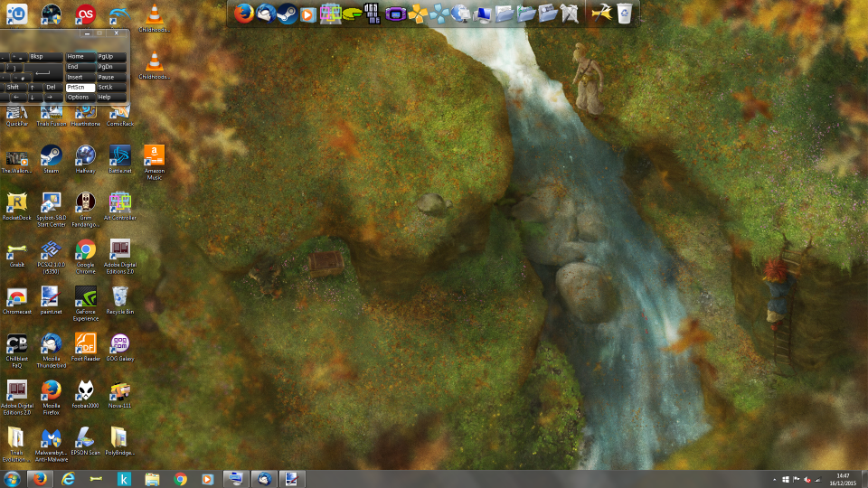The height and width of the screenshot is (488, 868).
Task: Show hidden system tray icons arrow
Action: pyautogui.click(x=774, y=480)
